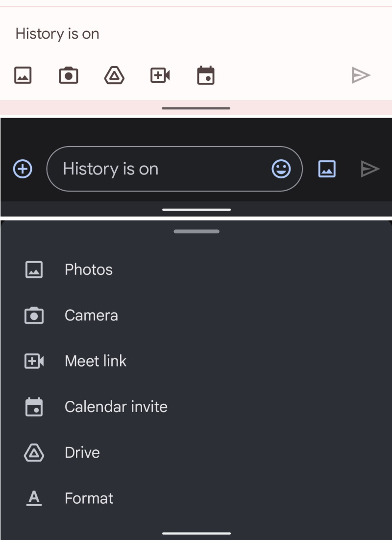Choose Drive in attachment sheet
This screenshot has width=392, height=540.
(196, 453)
